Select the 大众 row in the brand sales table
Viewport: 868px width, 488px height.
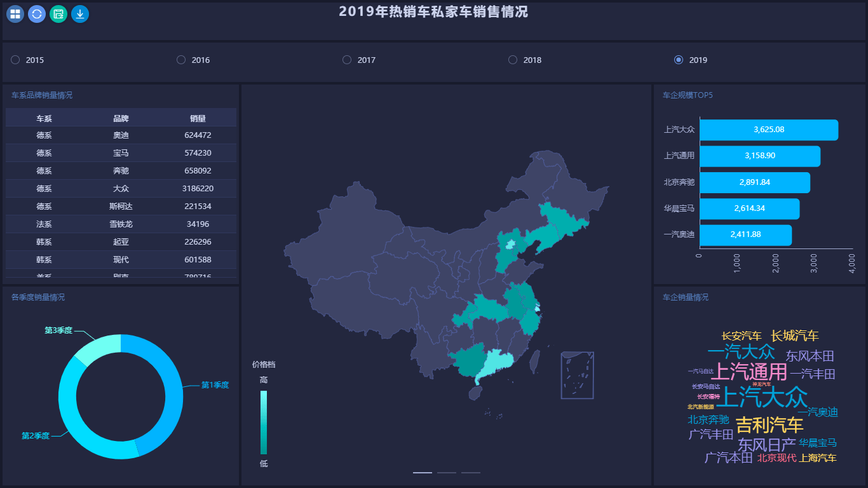click(119, 188)
